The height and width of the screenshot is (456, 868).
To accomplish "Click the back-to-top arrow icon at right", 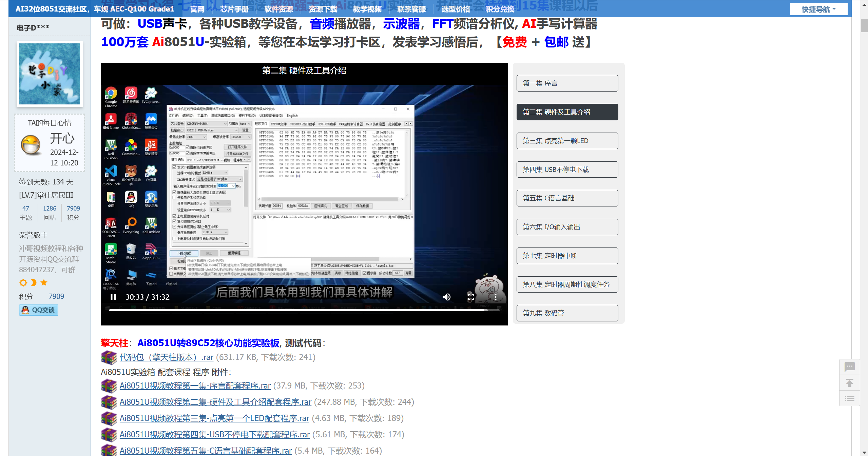I will 849,383.
